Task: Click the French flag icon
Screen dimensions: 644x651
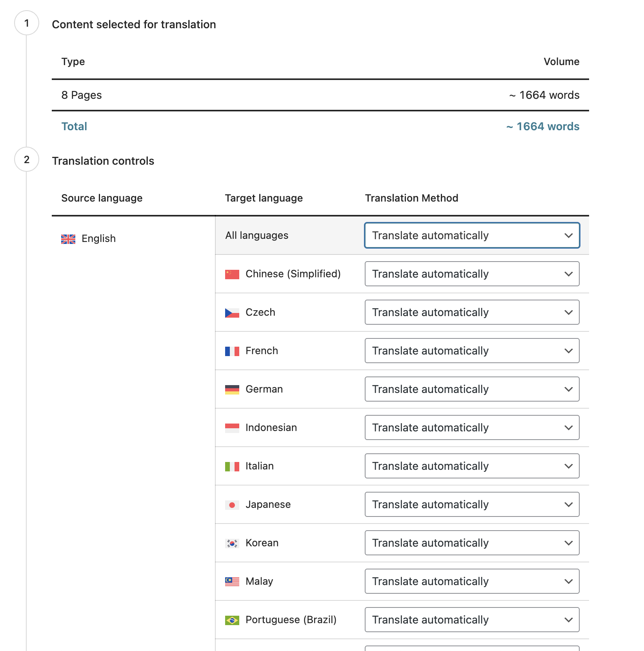Action: pos(232,351)
